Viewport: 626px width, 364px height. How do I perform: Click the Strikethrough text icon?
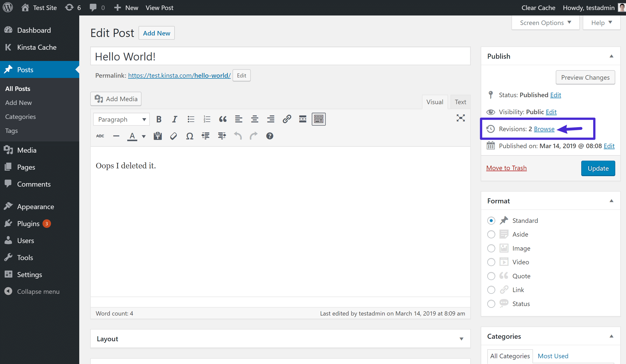coord(100,136)
